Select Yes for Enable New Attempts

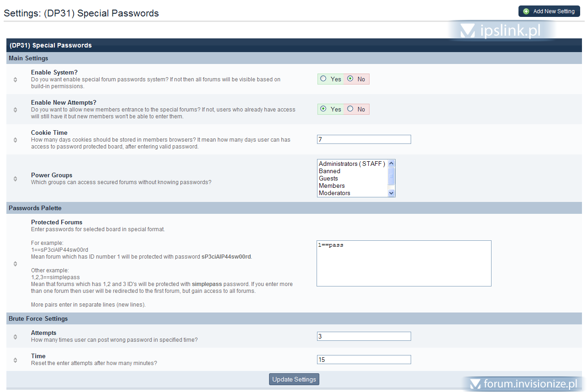tap(323, 109)
